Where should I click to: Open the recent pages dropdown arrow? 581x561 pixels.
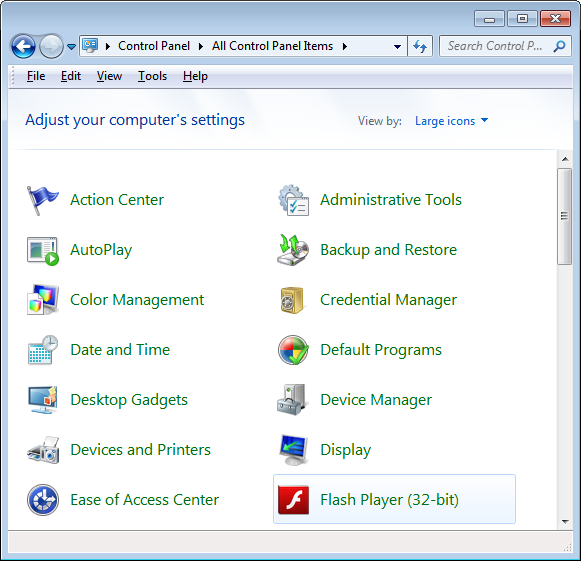coord(72,47)
